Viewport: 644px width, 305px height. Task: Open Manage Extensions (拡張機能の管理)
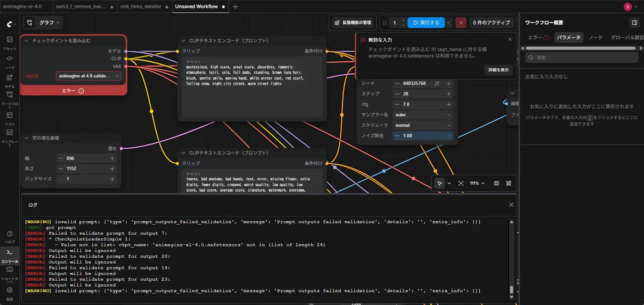click(x=352, y=23)
